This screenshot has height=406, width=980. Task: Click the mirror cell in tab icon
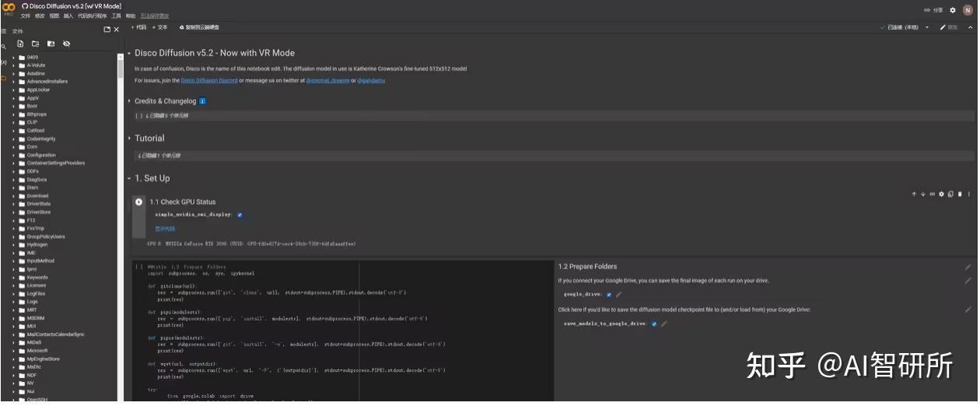click(x=950, y=194)
